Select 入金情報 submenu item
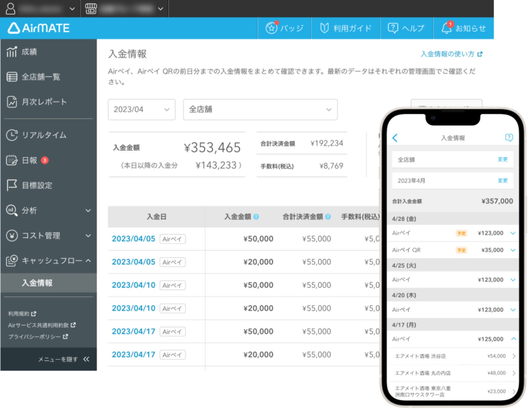Screen dimensions: 532x410 pos(49,283)
